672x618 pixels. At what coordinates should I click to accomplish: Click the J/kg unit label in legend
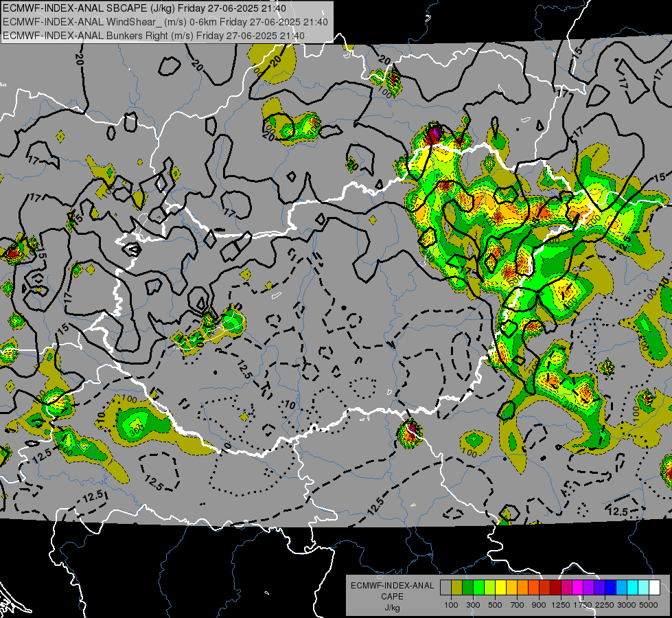point(392,608)
